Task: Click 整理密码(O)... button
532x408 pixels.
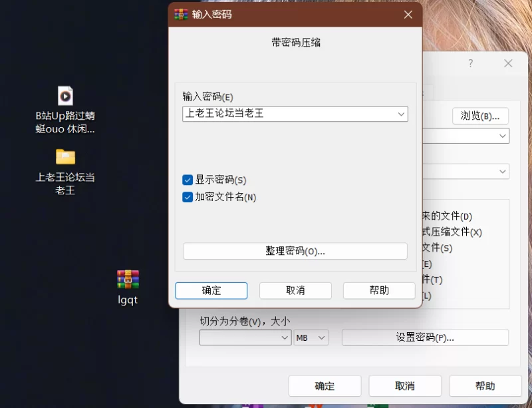Action: pyautogui.click(x=295, y=251)
